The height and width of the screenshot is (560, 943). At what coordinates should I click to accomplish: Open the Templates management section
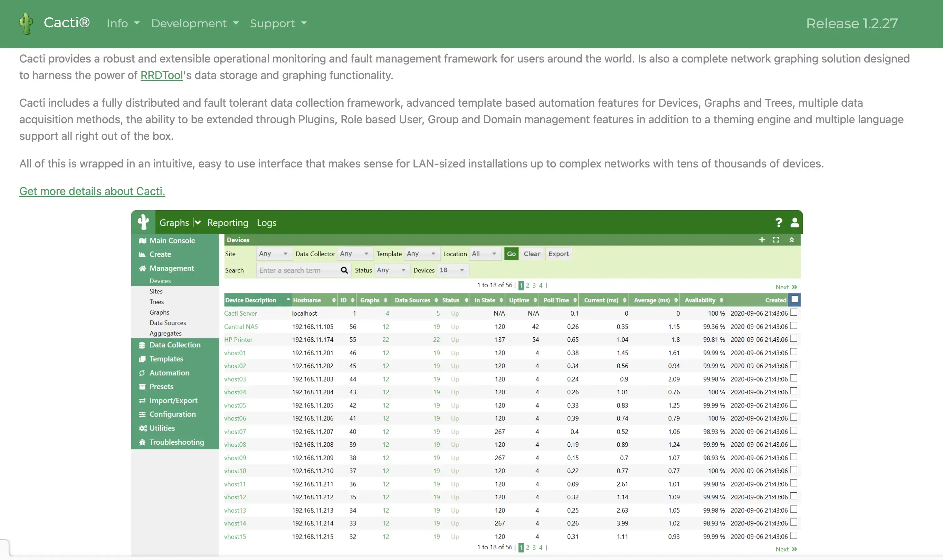(165, 359)
